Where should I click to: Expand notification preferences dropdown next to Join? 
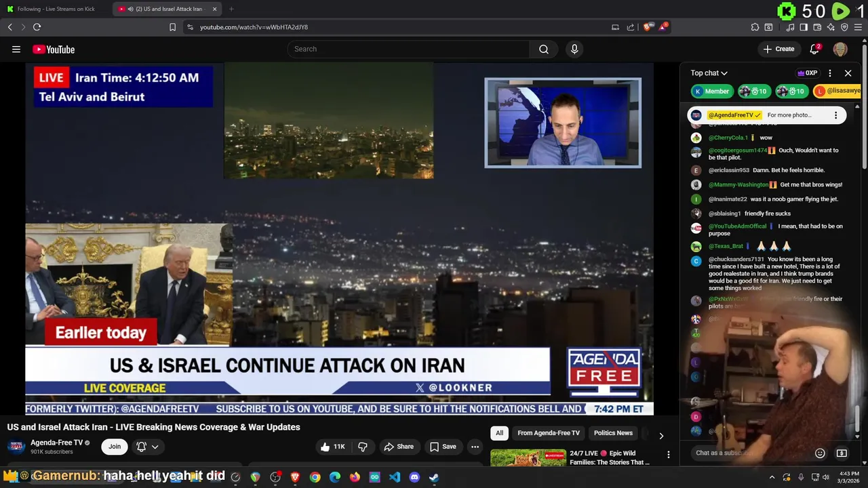tap(146, 447)
